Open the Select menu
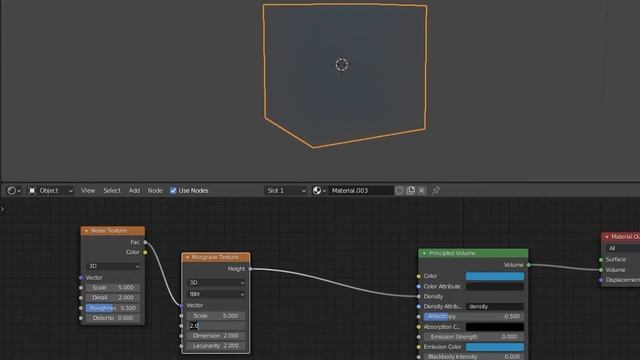Viewport: 640px width, 360px height. (112, 191)
